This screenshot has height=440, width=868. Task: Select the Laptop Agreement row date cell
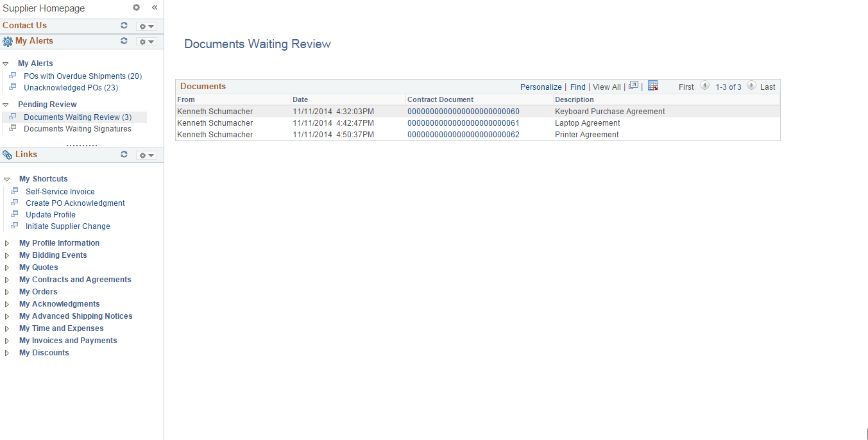334,123
